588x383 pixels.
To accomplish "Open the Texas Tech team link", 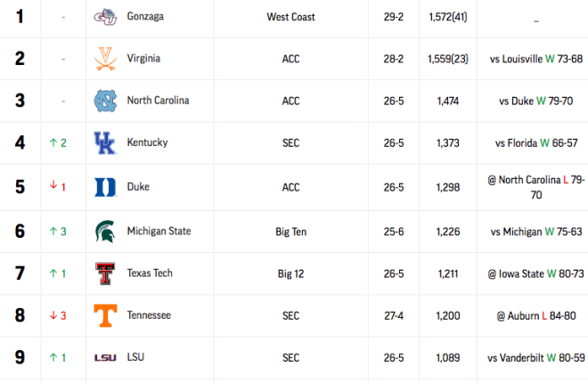I will 150,273.
